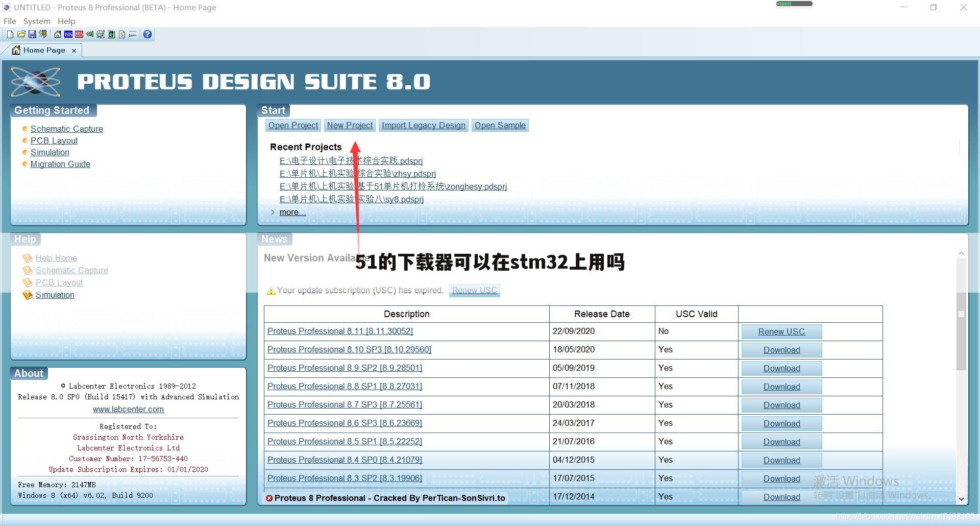
Task: Click the Save Project floppy icon
Action: pyautogui.click(x=32, y=34)
